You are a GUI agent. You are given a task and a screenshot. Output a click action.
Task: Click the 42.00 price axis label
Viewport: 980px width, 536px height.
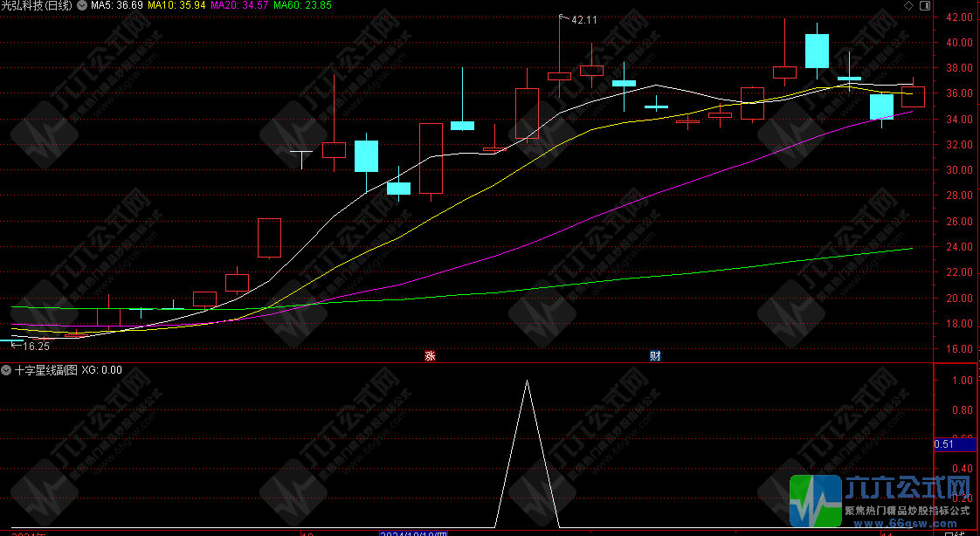pos(959,17)
